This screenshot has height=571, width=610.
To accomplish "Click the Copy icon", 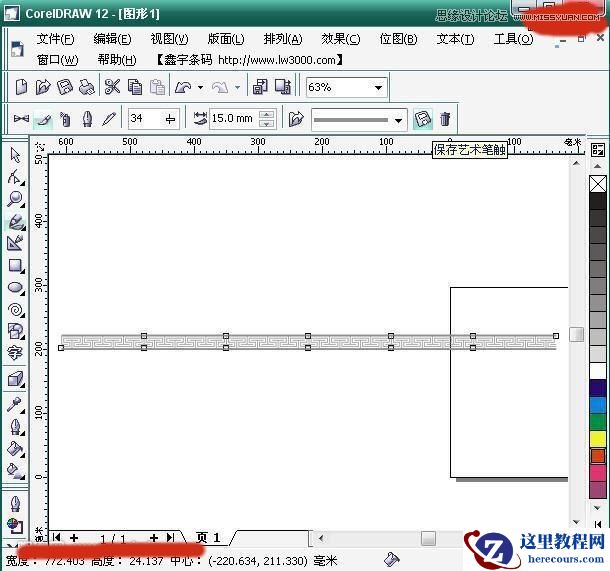I will (135, 87).
